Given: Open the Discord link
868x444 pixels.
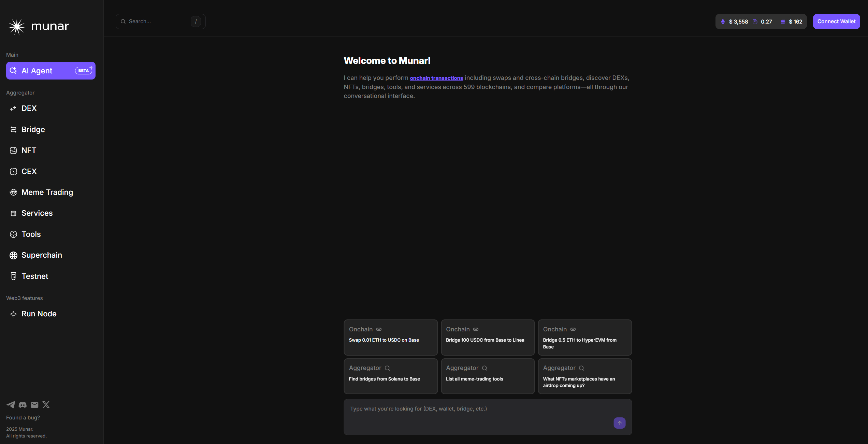Looking at the screenshot, I should pos(23,405).
